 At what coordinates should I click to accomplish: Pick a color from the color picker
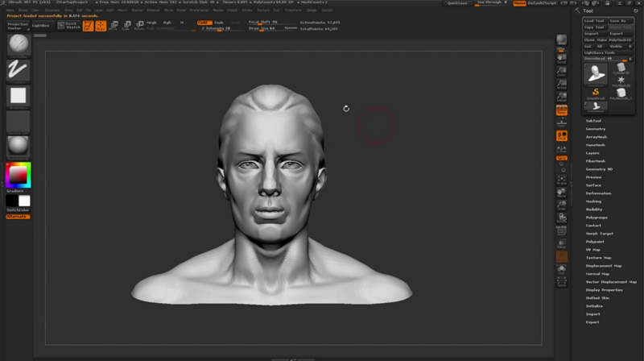pyautogui.click(x=18, y=174)
